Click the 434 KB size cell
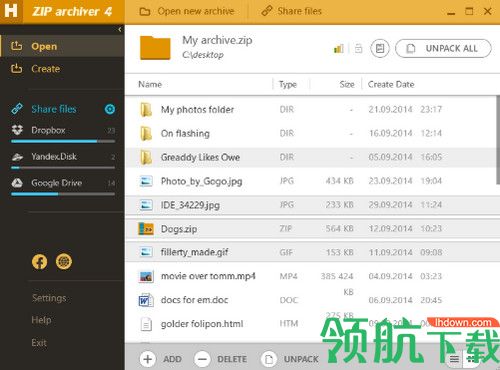Viewport: 500px width, 370px height. click(339, 181)
